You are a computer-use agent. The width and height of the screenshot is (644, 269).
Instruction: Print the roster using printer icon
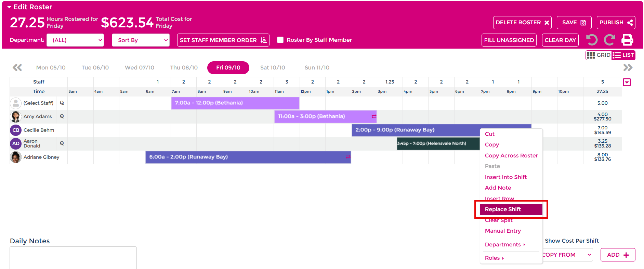(627, 40)
